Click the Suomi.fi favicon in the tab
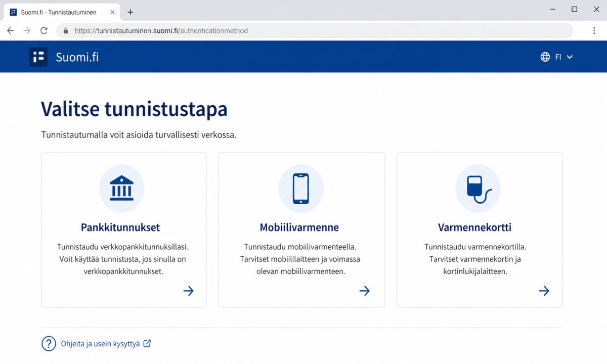The height and width of the screenshot is (364, 607). [x=13, y=12]
